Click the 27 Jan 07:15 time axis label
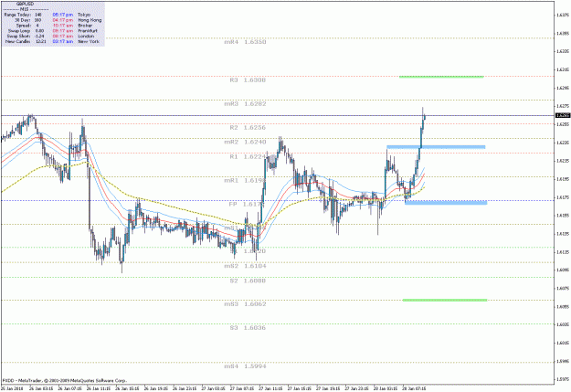The image size is (571, 392). [242, 388]
